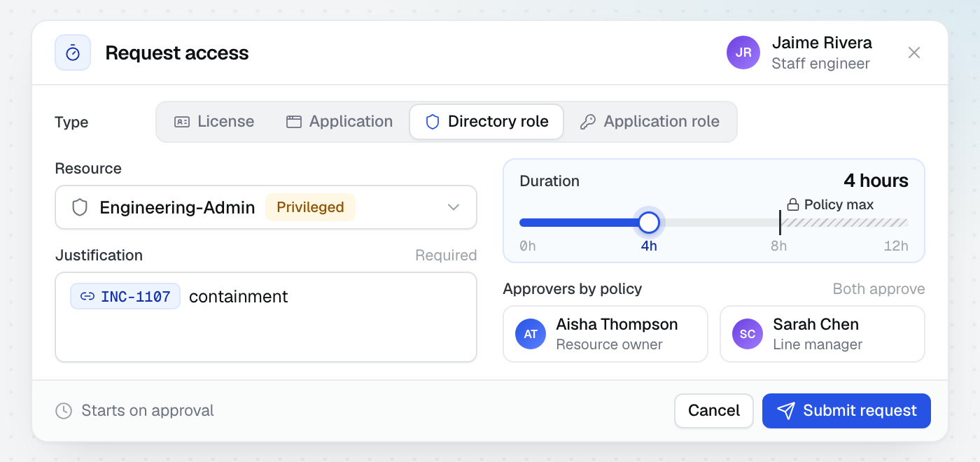Viewport: 980px width, 462px height.
Task: Select the Application type tab
Action: [x=339, y=122]
